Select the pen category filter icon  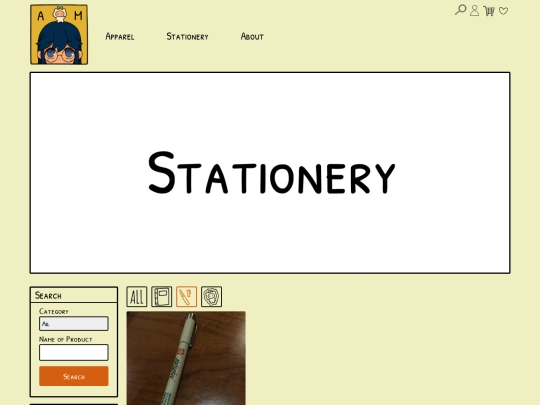tap(186, 297)
